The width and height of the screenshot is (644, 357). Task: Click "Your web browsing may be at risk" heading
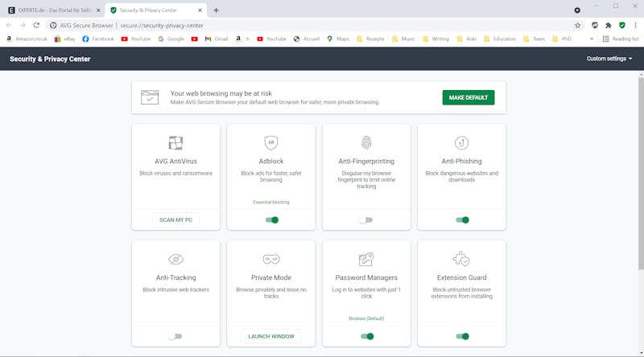221,93
